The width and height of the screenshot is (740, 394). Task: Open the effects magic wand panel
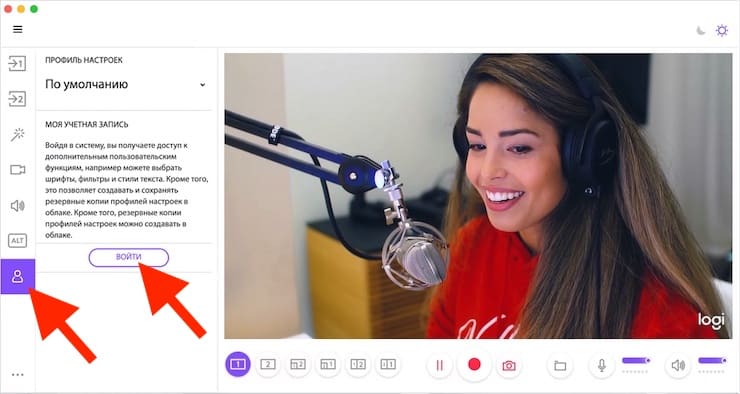tap(17, 134)
